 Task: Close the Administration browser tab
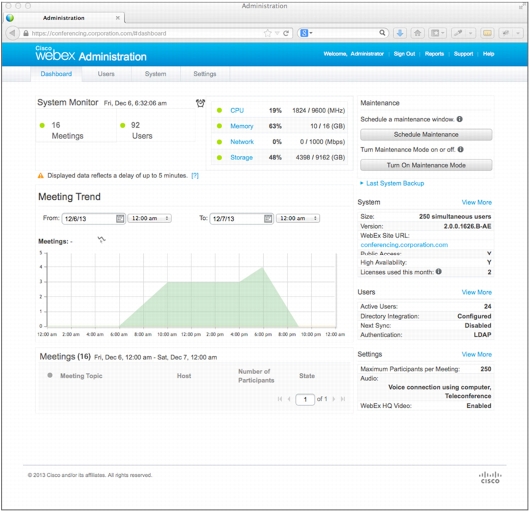(x=118, y=18)
